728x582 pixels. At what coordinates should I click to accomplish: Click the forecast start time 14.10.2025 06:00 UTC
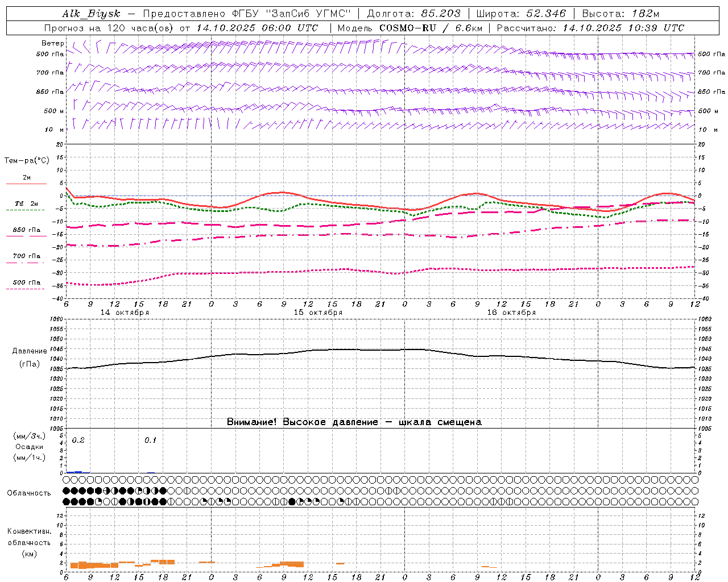pos(257,28)
